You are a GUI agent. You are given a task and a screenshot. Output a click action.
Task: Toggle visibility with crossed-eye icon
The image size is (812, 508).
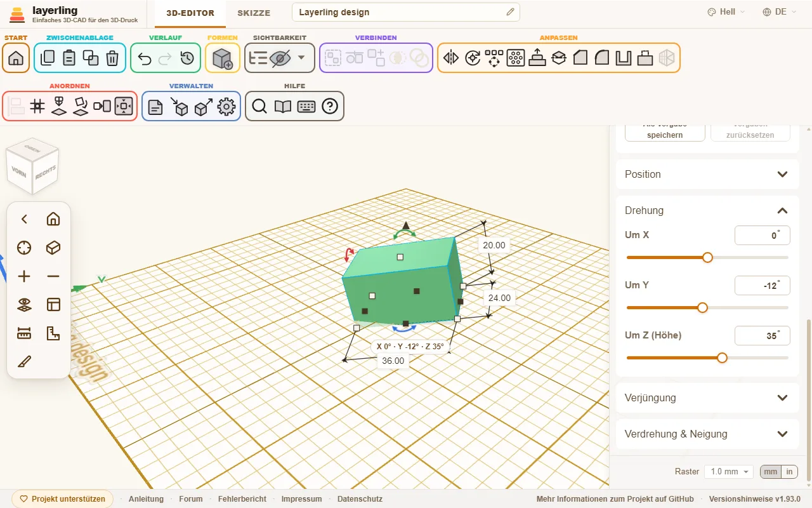pyautogui.click(x=280, y=58)
